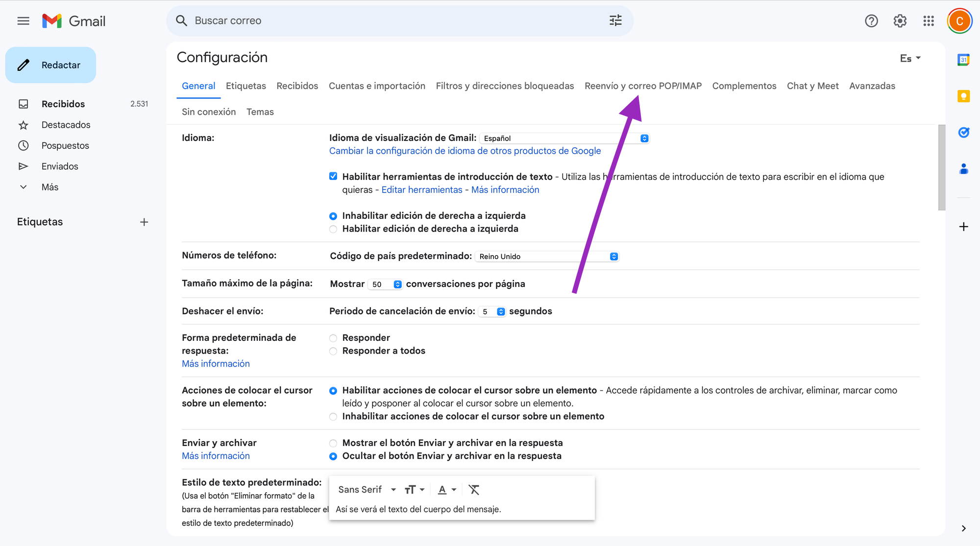Viewport: 980px width, 546px height.
Task: Open Google Calendar side panel icon
Action: coord(963,60)
